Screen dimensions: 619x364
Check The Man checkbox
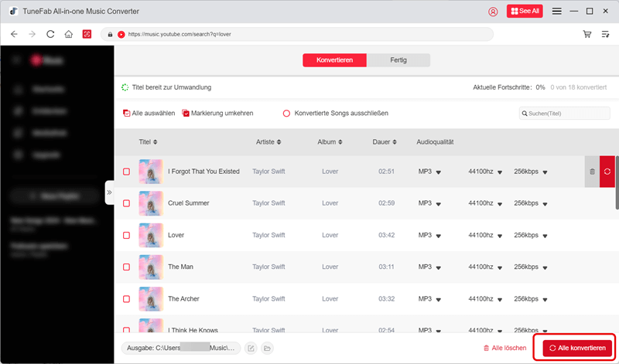pos(126,267)
